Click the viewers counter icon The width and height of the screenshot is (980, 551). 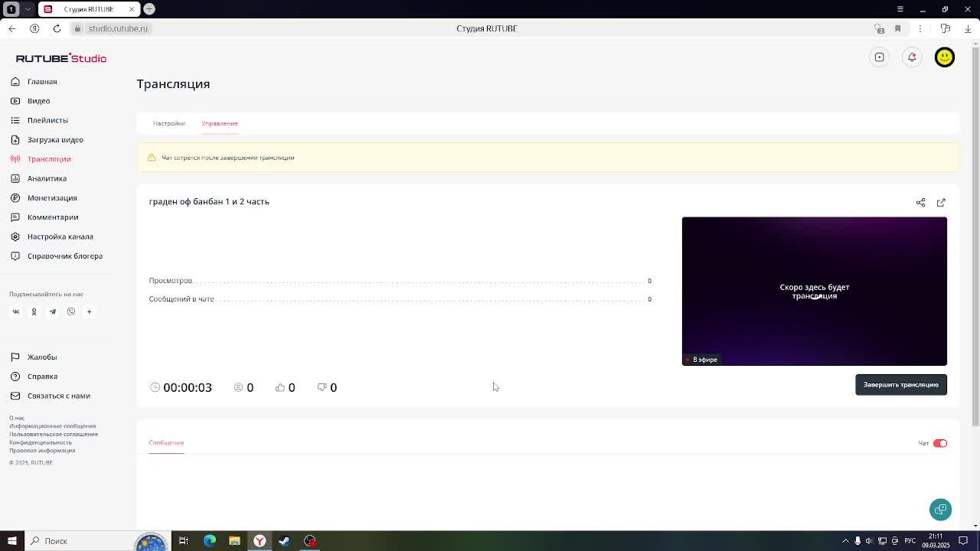238,387
